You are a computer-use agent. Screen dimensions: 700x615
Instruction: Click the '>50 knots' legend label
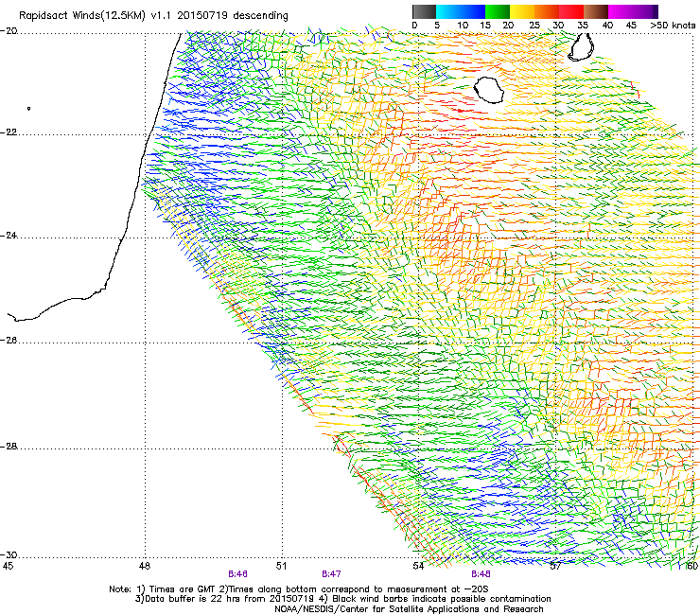pyautogui.click(x=673, y=26)
